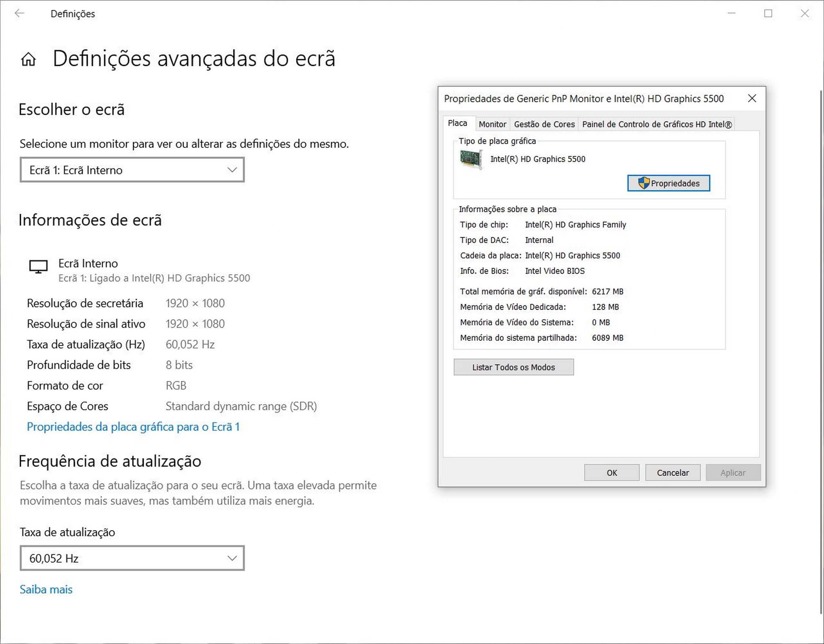Open the Ecrã 1: Ecrã Interno dropdown
824x644 pixels.
click(132, 170)
